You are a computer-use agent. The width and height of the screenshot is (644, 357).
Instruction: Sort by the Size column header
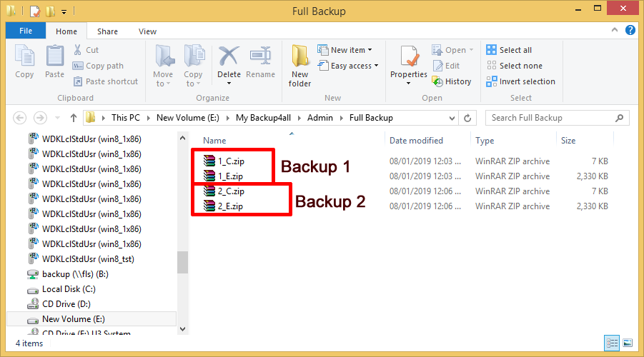[568, 141]
